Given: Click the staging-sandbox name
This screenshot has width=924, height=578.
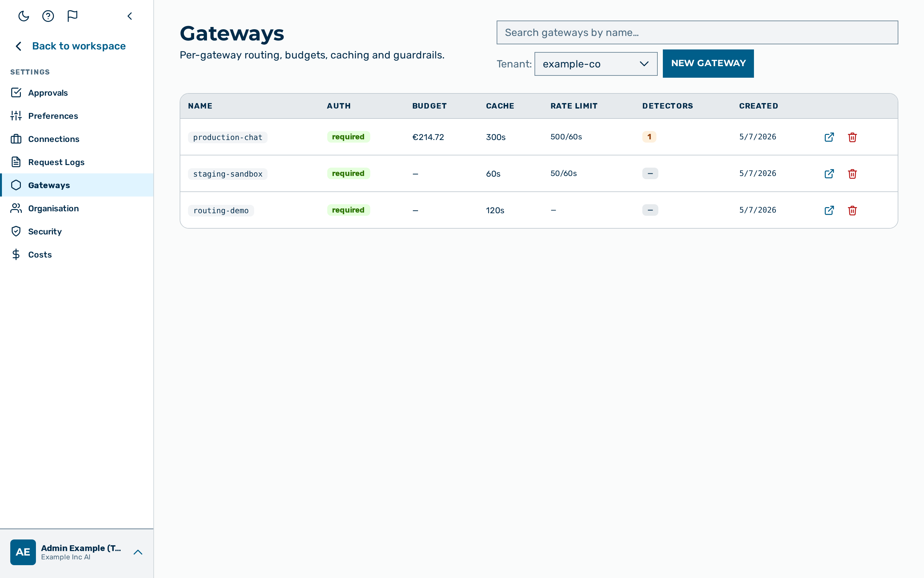Looking at the screenshot, I should pos(227,174).
